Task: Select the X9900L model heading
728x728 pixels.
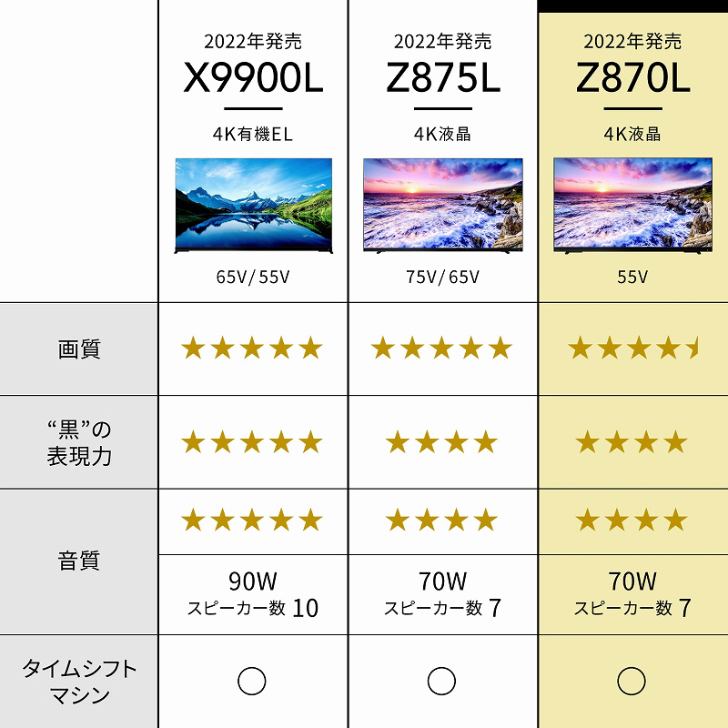Action: [x=253, y=79]
